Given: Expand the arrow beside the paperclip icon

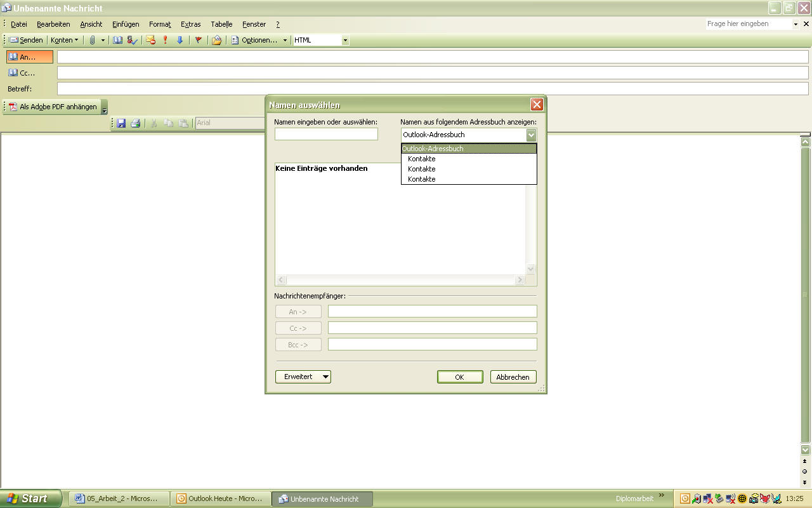Looking at the screenshot, I should click(x=103, y=40).
